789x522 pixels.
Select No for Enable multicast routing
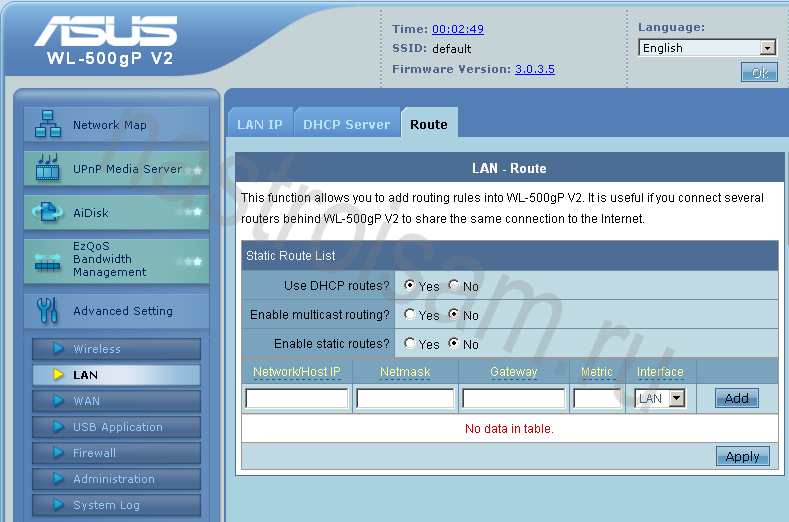coord(454,315)
